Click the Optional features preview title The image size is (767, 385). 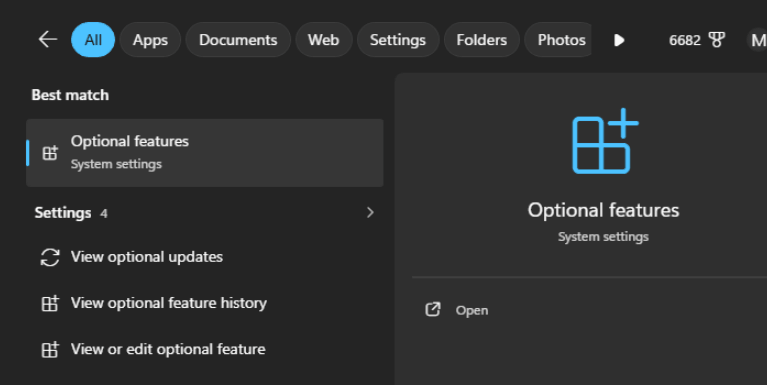(x=604, y=210)
